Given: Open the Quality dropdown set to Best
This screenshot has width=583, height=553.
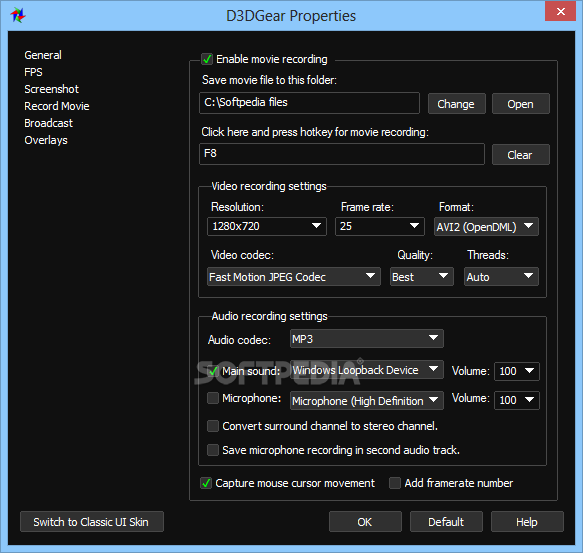Looking at the screenshot, I should tap(421, 277).
